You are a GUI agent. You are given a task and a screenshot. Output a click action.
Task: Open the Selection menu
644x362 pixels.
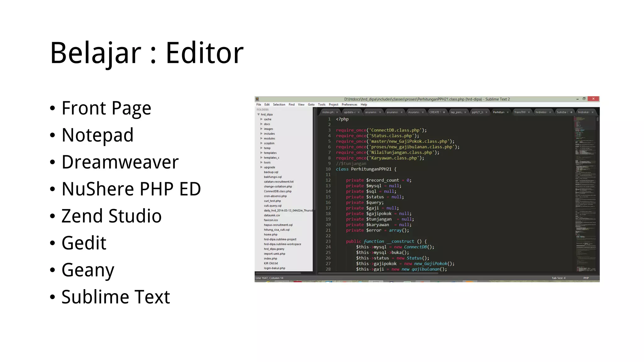point(279,105)
